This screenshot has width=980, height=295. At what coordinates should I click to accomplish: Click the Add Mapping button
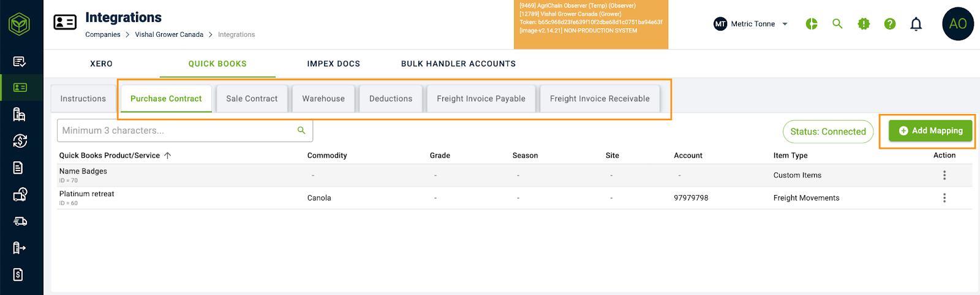point(930,131)
